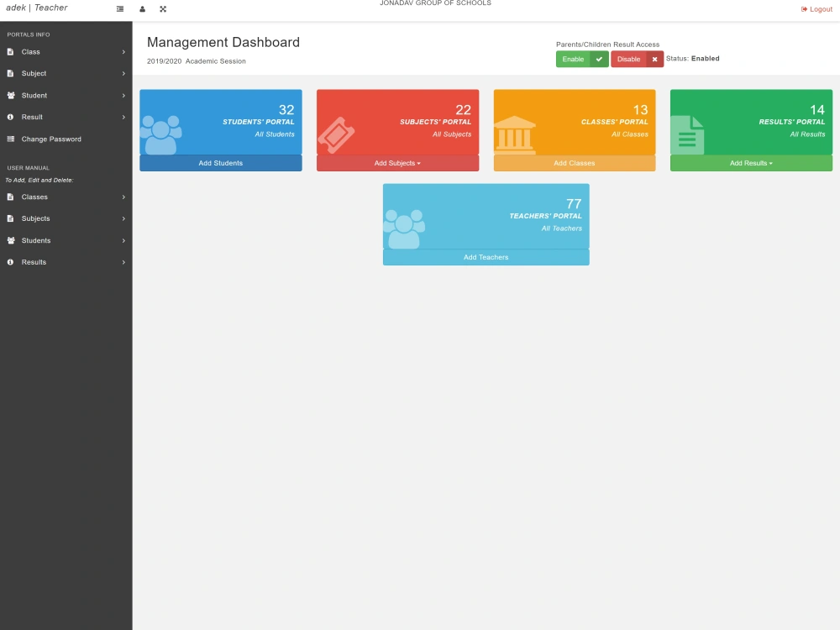Click the 77 teachers count
Image resolution: width=840 pixels, height=630 pixels.
[574, 204]
